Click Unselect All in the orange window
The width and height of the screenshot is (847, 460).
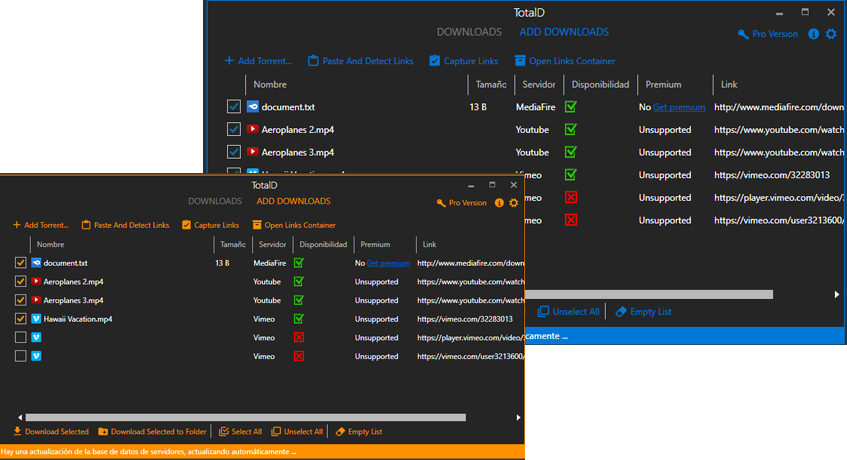click(x=297, y=431)
